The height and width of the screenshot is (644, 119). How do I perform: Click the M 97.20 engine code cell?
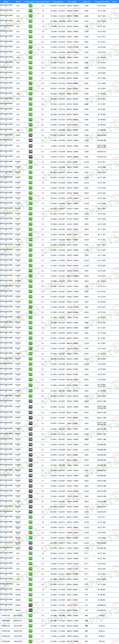[102, 641]
